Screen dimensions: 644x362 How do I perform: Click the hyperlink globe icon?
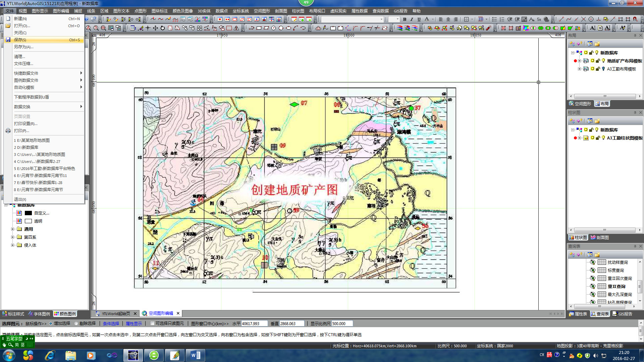coord(546,19)
